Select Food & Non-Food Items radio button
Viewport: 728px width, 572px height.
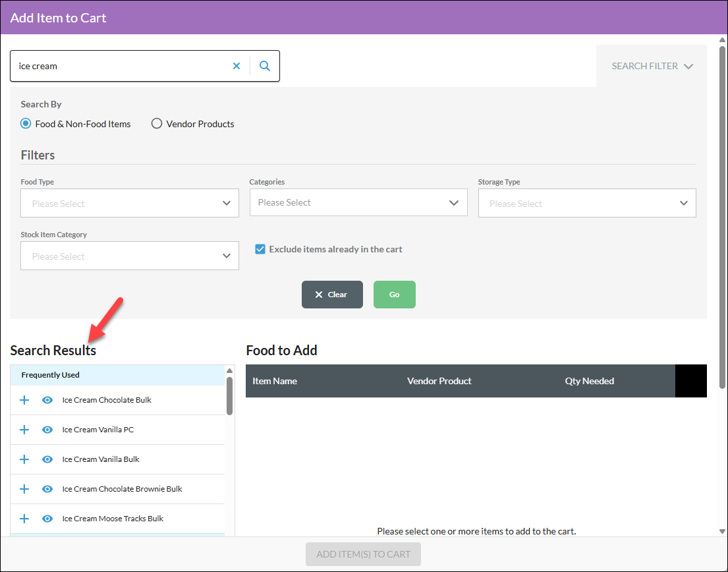[x=26, y=123]
